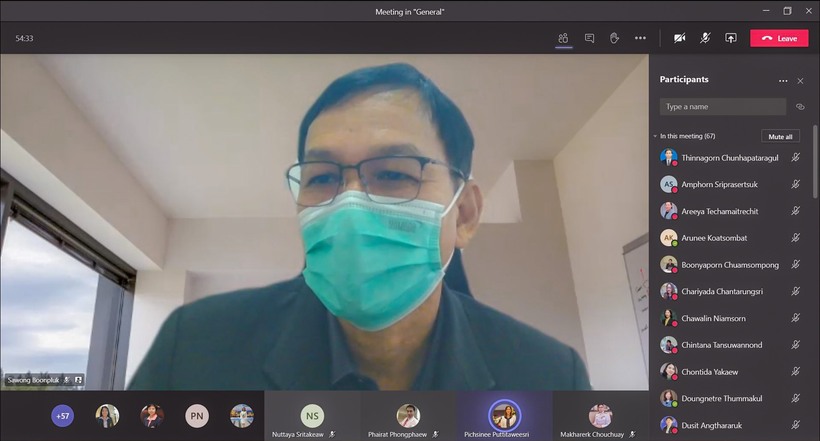This screenshot has width=820, height=441.
Task: Click the participants panel options ellipsis
Action: pyautogui.click(x=783, y=81)
